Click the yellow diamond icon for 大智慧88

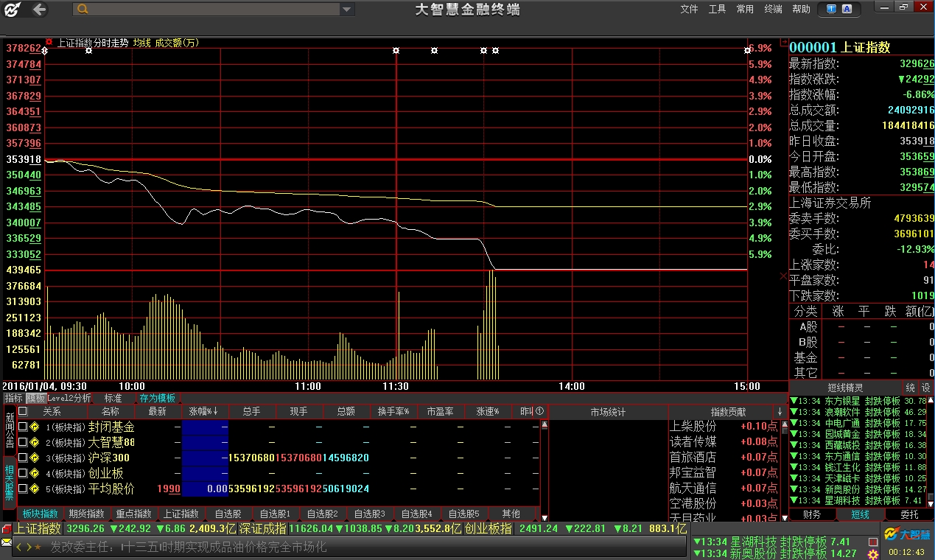click(34, 442)
